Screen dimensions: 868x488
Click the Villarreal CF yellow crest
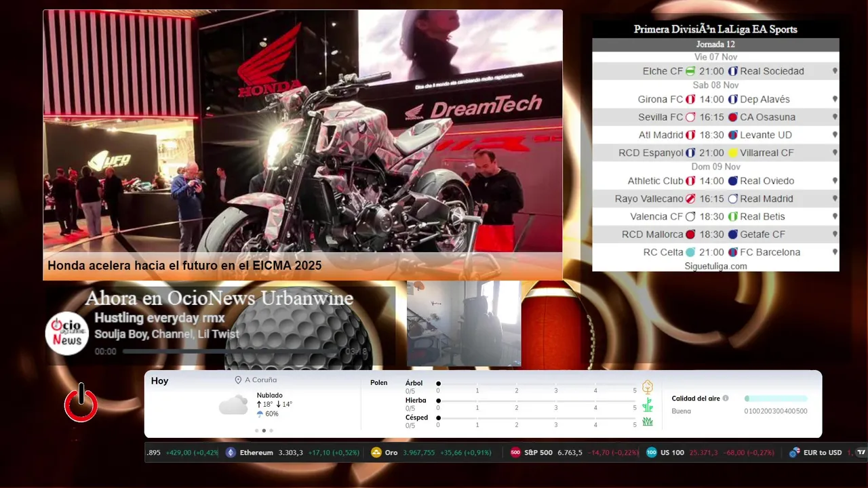coord(733,153)
